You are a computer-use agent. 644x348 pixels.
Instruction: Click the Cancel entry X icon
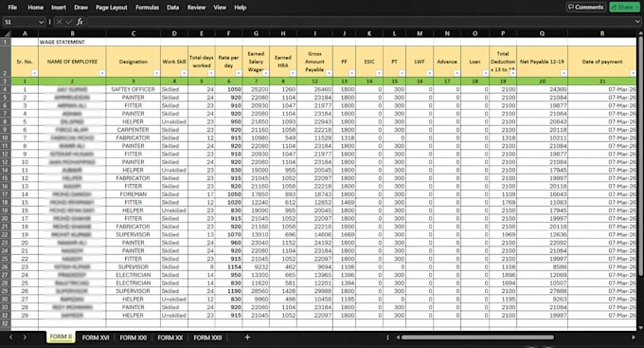point(59,22)
